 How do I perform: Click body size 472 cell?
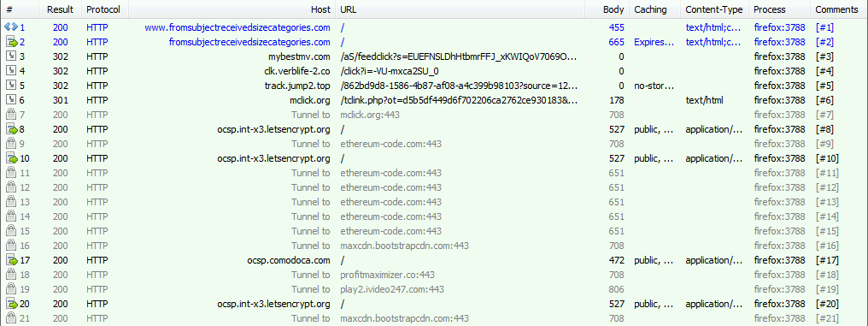[x=617, y=260]
